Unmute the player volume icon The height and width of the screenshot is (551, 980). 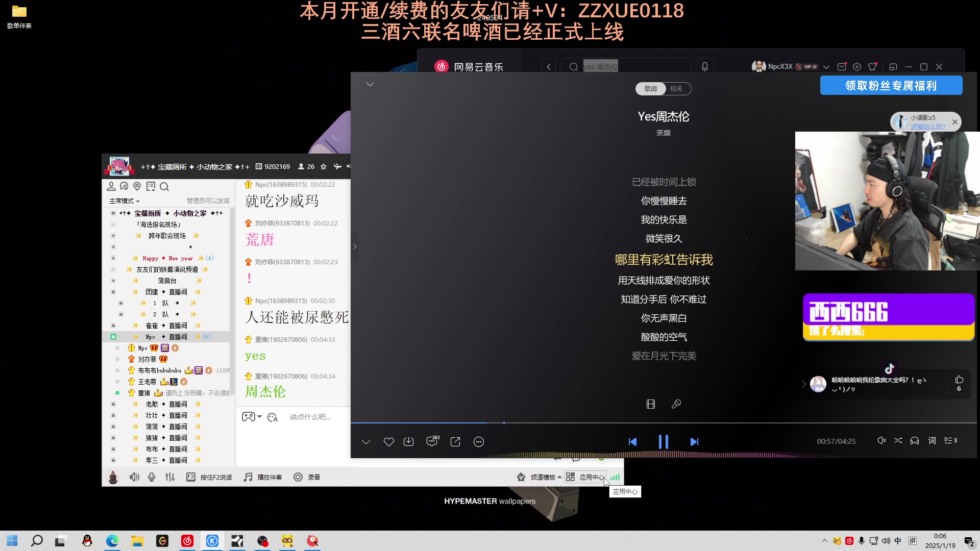881,440
